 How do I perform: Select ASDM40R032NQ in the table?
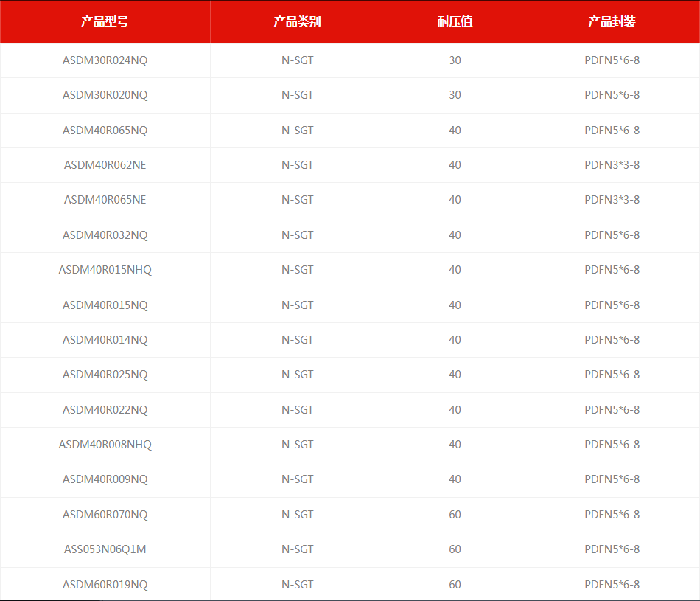coord(105,235)
